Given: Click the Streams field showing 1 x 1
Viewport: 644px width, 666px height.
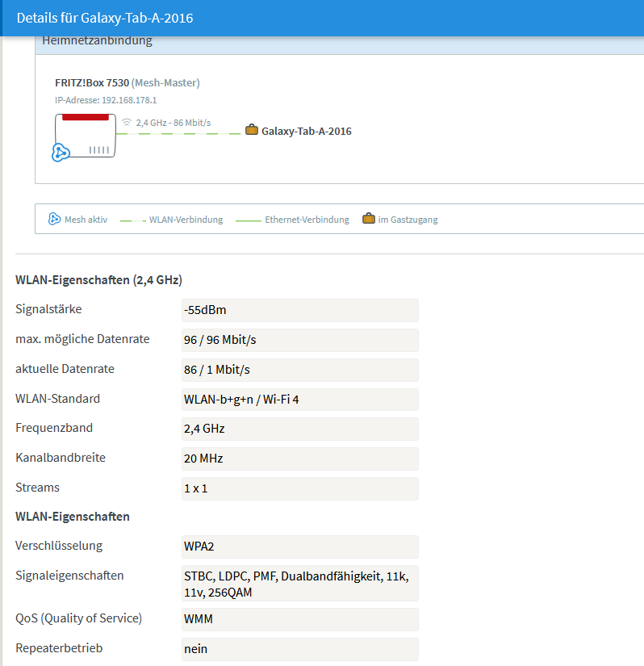Looking at the screenshot, I should (299, 488).
